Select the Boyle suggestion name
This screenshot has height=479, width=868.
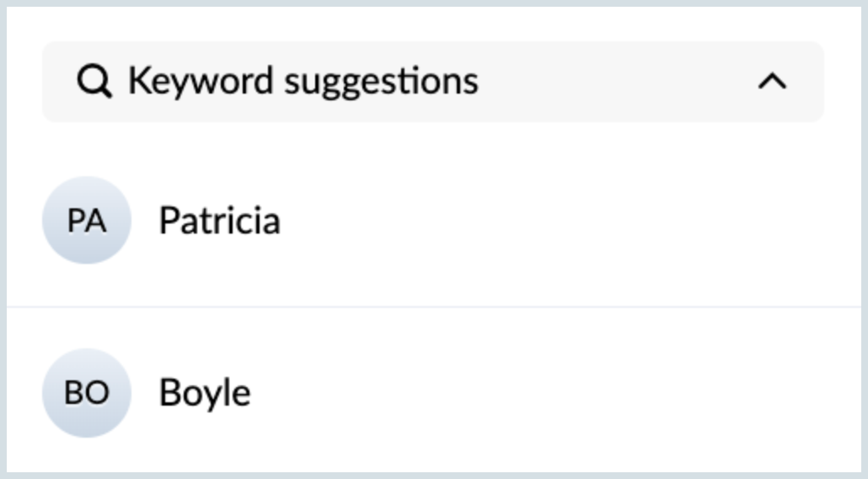205,393
